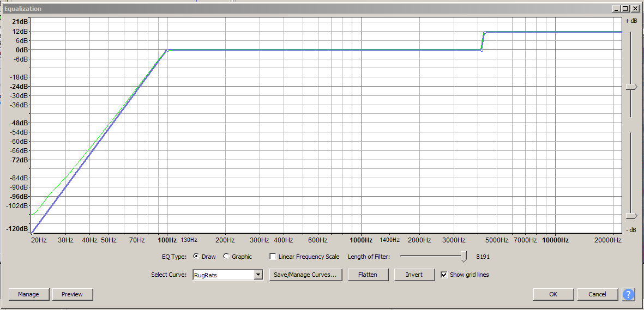Cancel the Equalization dialog

click(597, 294)
